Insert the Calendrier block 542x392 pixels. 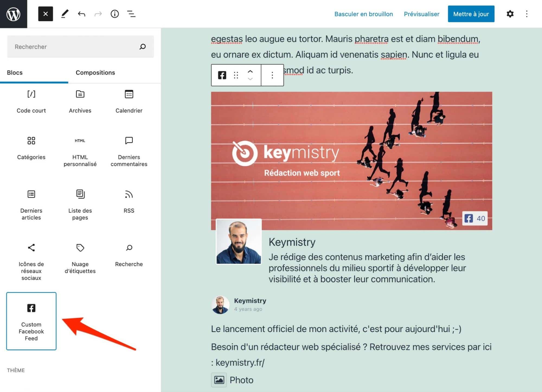point(129,102)
